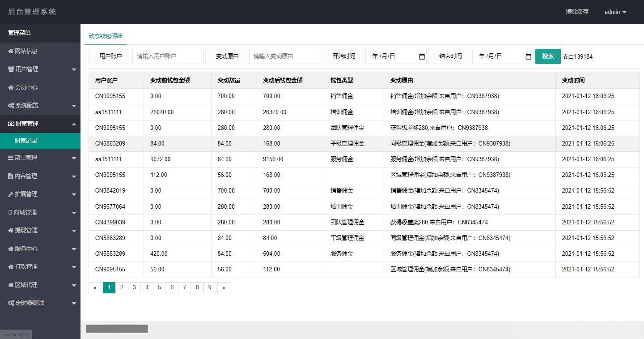Viewport: 644px width, 339px height.
Task: Select the 动态钱包明细 tab
Action: click(x=106, y=36)
